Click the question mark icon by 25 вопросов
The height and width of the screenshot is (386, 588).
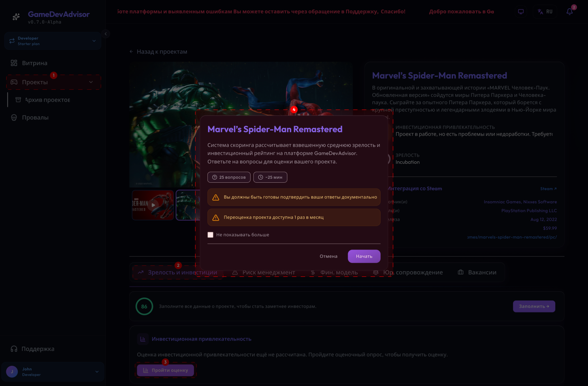point(215,177)
